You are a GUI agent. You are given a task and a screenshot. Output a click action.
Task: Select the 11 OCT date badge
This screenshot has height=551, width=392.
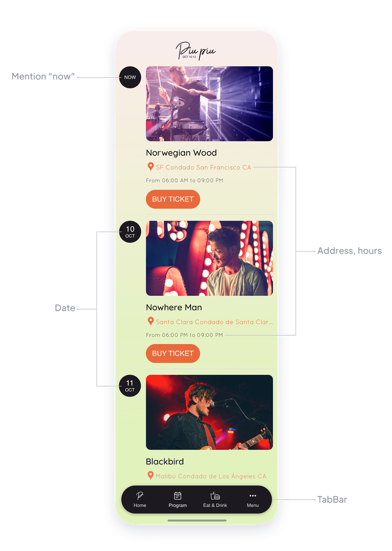click(130, 386)
